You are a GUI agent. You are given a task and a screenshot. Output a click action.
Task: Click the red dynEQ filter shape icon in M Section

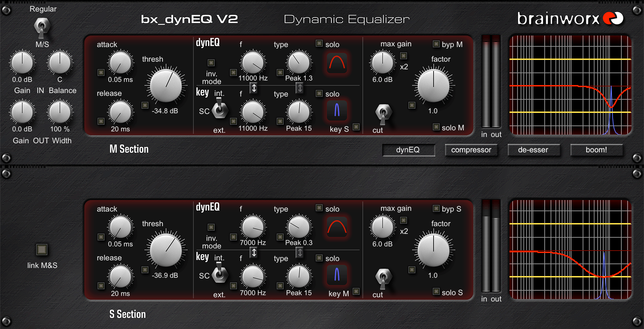point(337,63)
